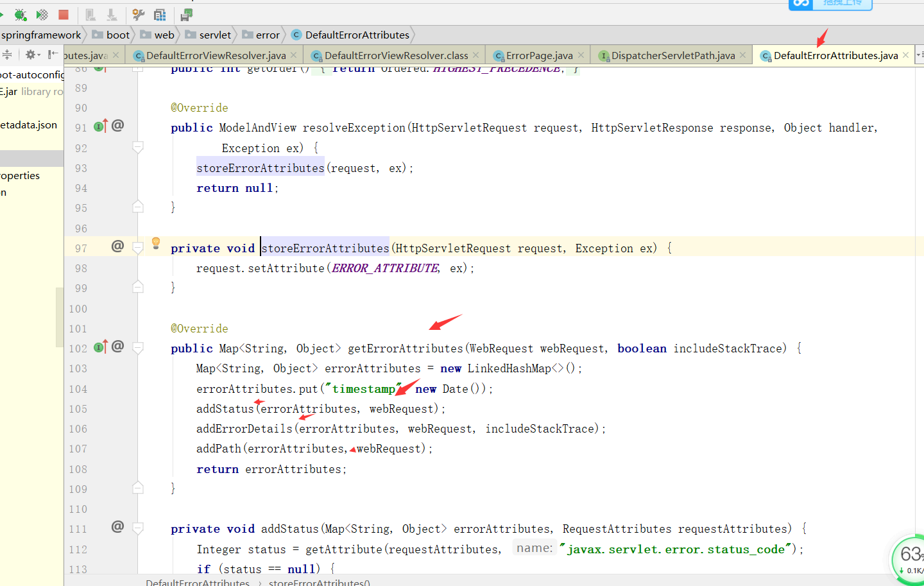Collapse the storeErrorAttributes method fold marker
This screenshot has width=924, height=586.
pyautogui.click(x=137, y=248)
